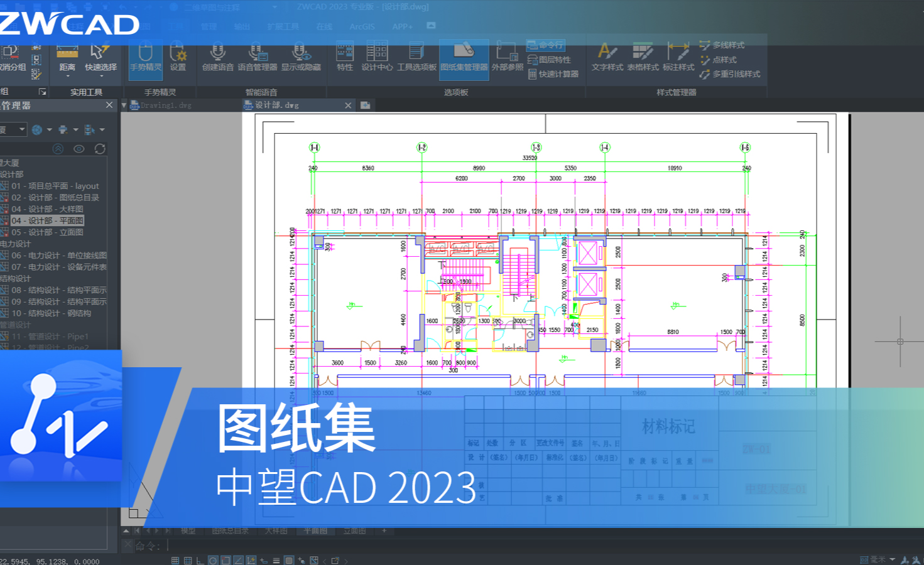Open Layer Properties (图层特性)
Viewport: 924px width, 565px height.
pos(549,60)
